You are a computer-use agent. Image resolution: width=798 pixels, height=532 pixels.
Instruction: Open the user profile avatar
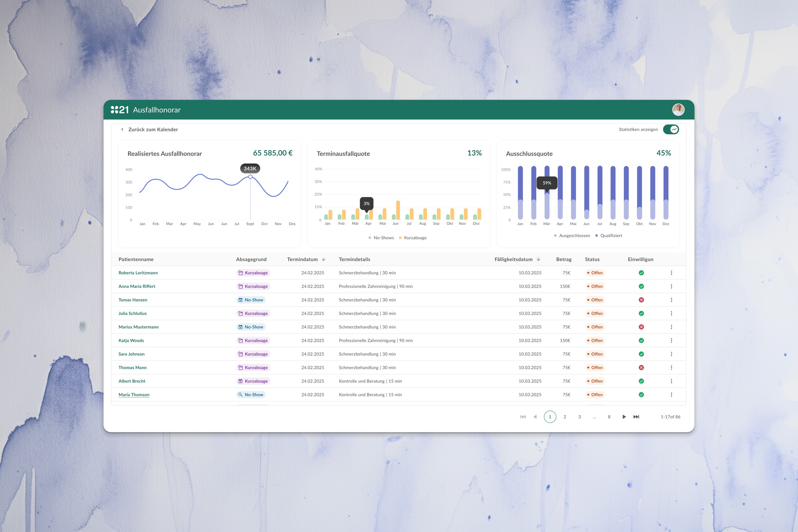pos(678,110)
